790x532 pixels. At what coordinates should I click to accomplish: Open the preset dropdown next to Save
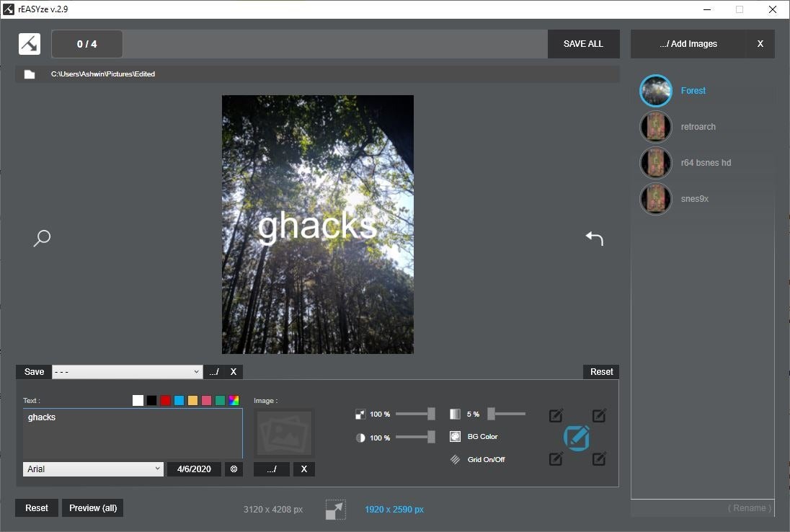coord(128,372)
